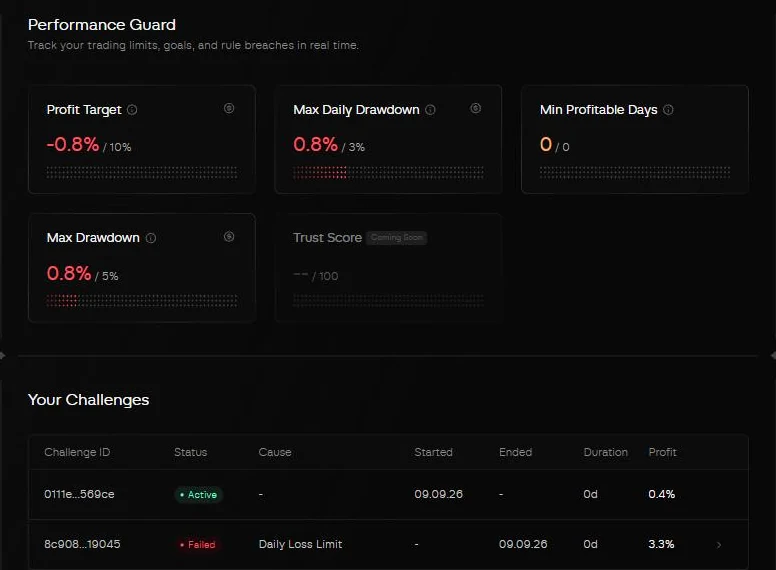
Task: Open challenge 8c908...19045
Action: pyautogui.click(x=82, y=544)
